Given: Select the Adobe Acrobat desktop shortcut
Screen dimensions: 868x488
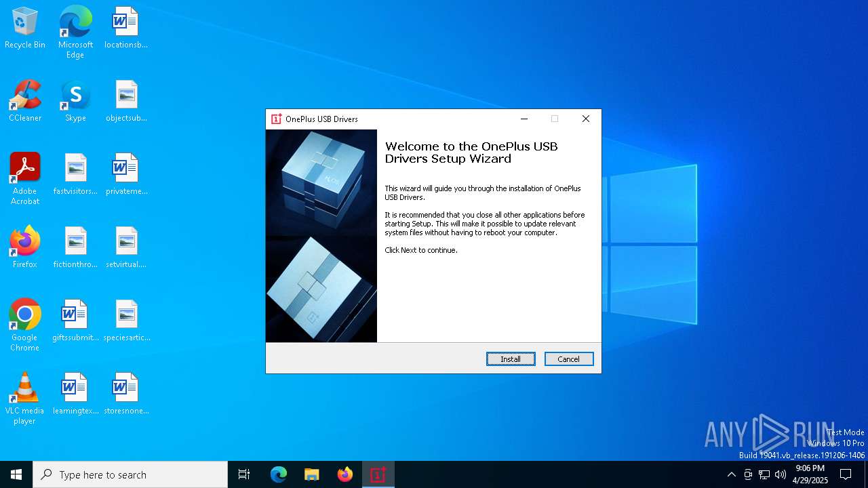Looking at the screenshot, I should (x=25, y=179).
